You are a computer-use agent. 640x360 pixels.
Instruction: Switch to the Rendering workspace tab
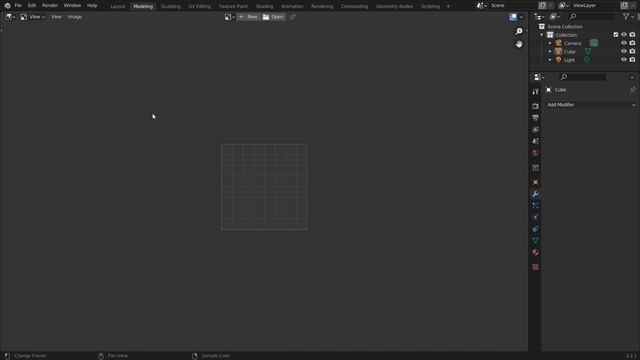[322, 6]
